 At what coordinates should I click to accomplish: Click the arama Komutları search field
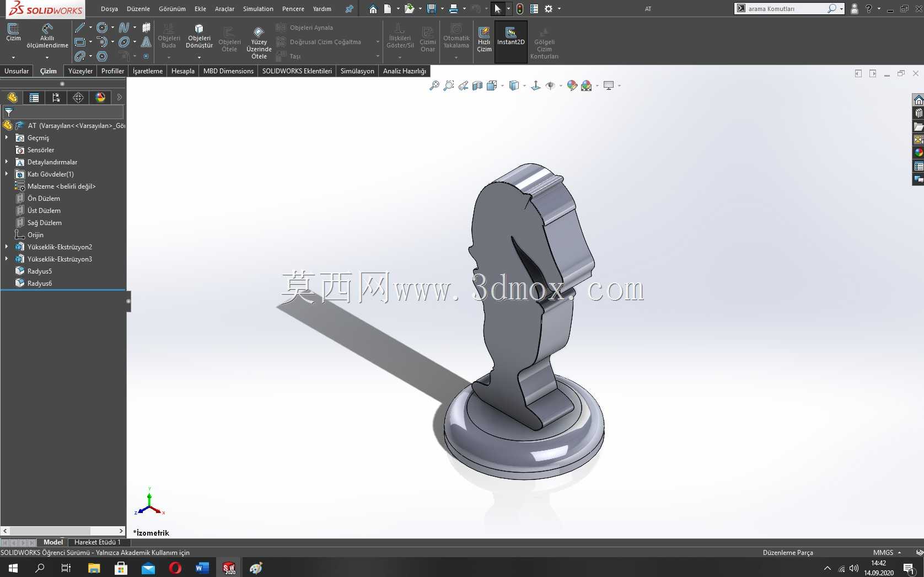coord(789,9)
